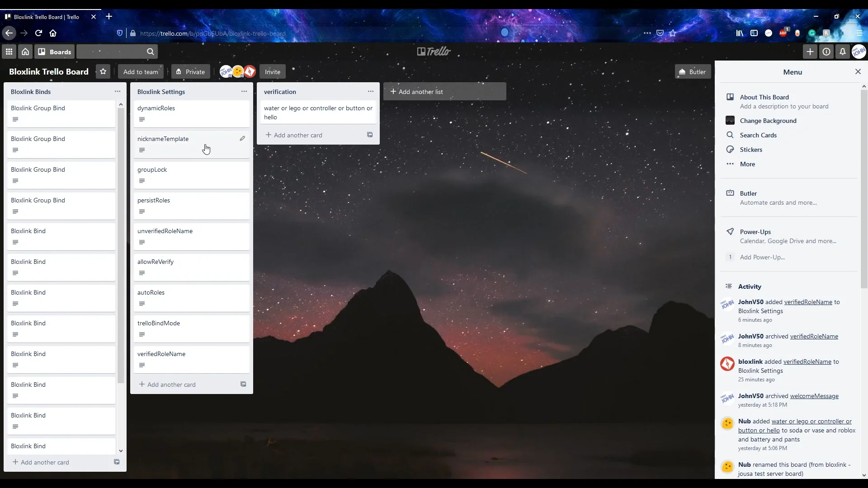Open the trelloBindMode card

click(191, 328)
